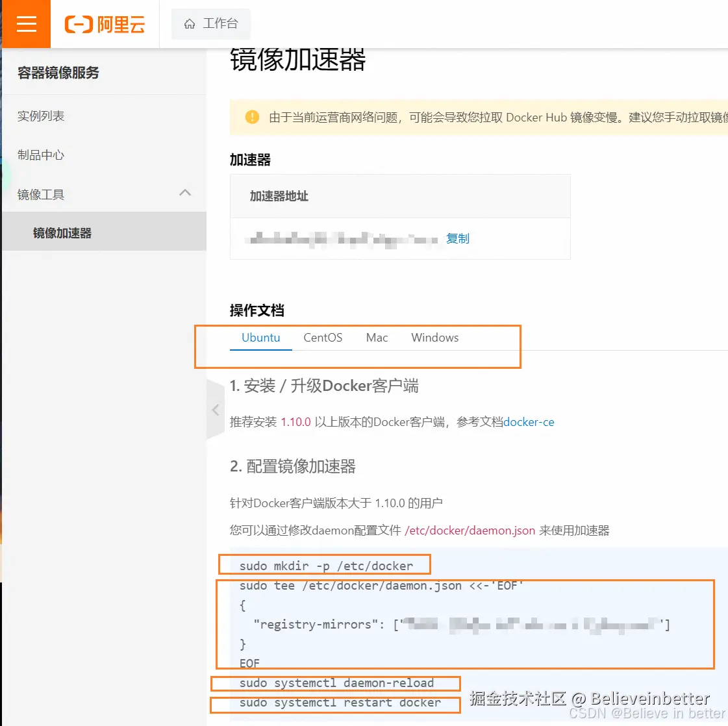Collapse the 镜像工具 sidebar group
The width and height of the screenshot is (728, 726).
[x=104, y=194]
